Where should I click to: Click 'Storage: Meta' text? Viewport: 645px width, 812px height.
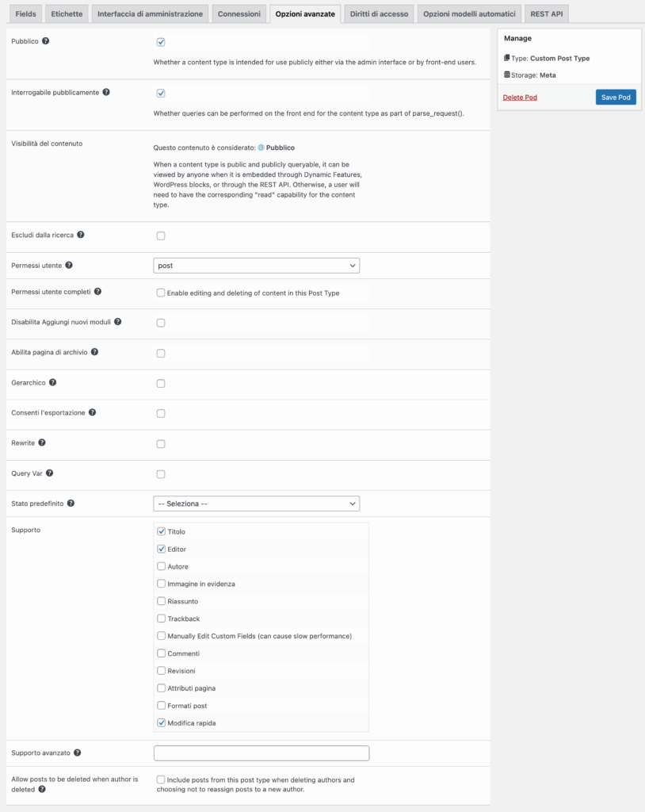[x=533, y=75]
